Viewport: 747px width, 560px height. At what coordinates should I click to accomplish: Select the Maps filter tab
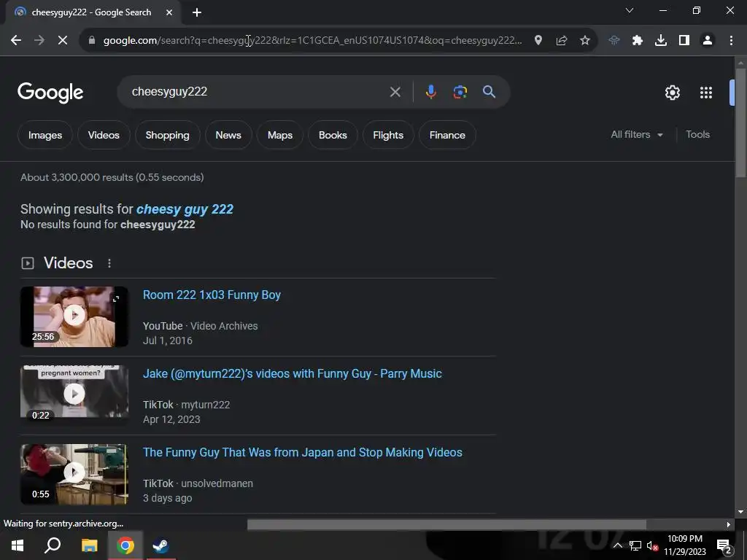pos(280,135)
